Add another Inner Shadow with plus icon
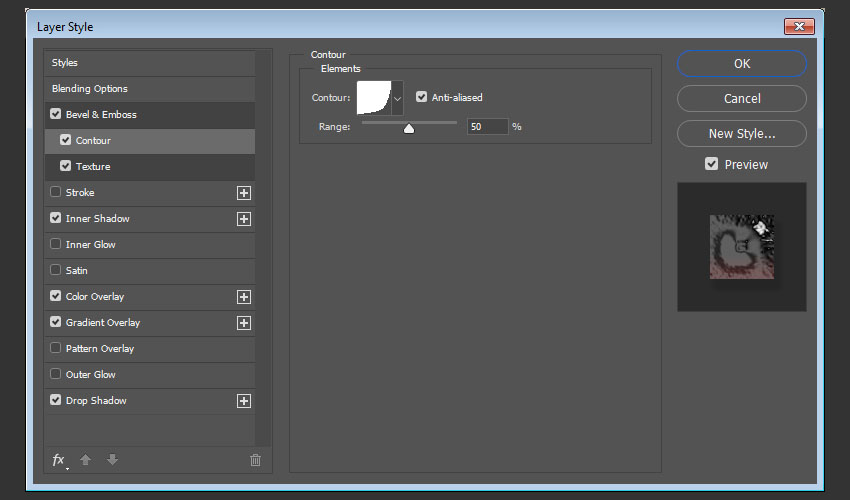Screen dimensions: 850x500 tap(243, 219)
